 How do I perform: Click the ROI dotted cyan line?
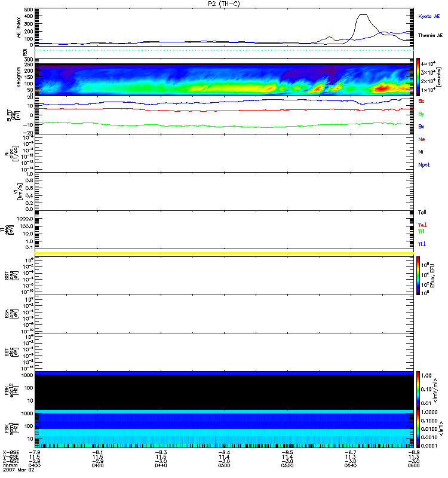pos(224,51)
